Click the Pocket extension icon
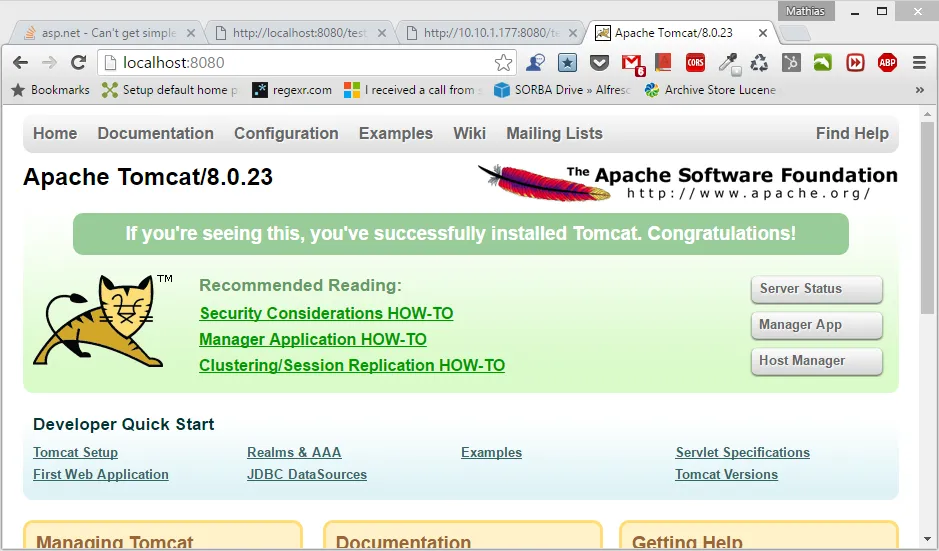The height and width of the screenshot is (551, 939). tap(599, 62)
